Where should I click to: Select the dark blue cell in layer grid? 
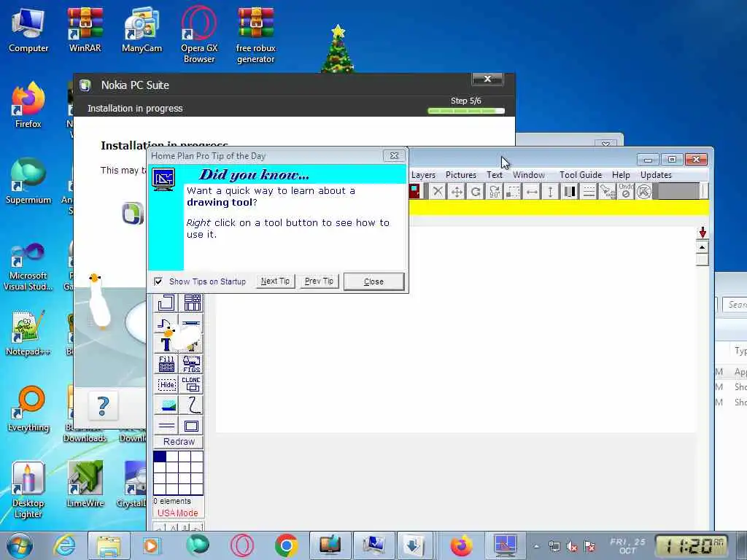160,456
